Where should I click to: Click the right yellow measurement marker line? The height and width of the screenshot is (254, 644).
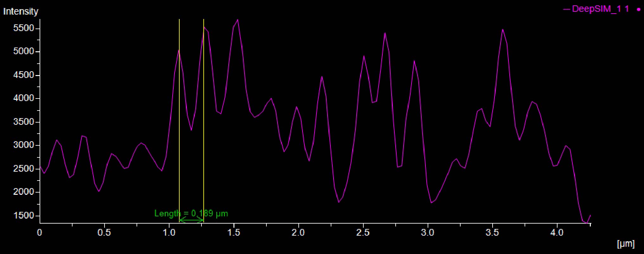tap(203, 127)
